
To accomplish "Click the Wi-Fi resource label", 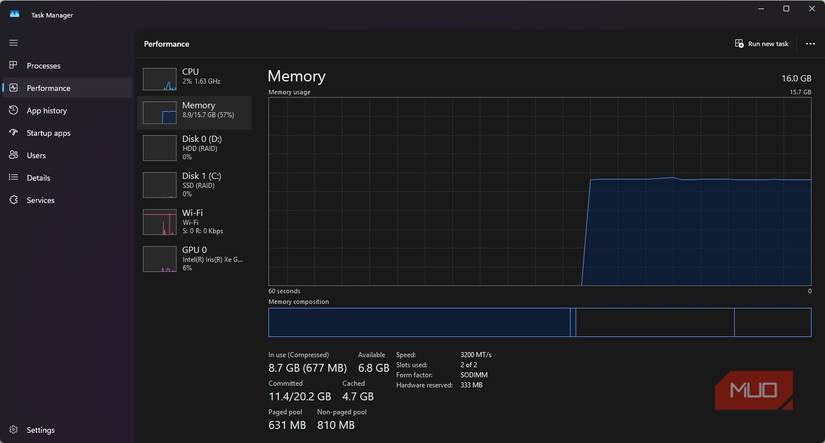I will pos(193,213).
